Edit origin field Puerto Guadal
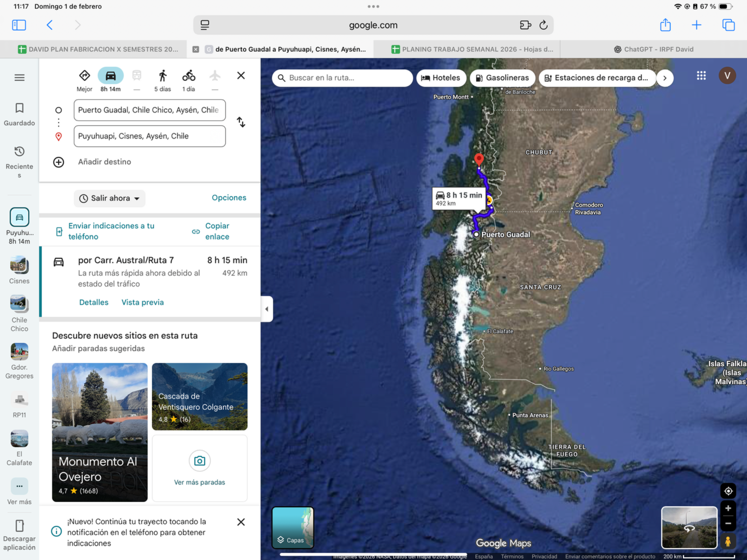This screenshot has width=747, height=560. pos(150,110)
